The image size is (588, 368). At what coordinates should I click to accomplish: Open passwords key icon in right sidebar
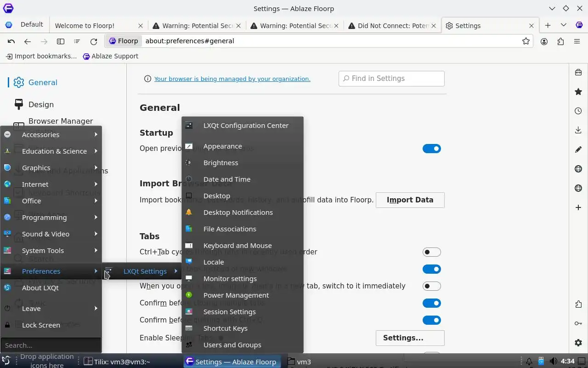click(578, 323)
